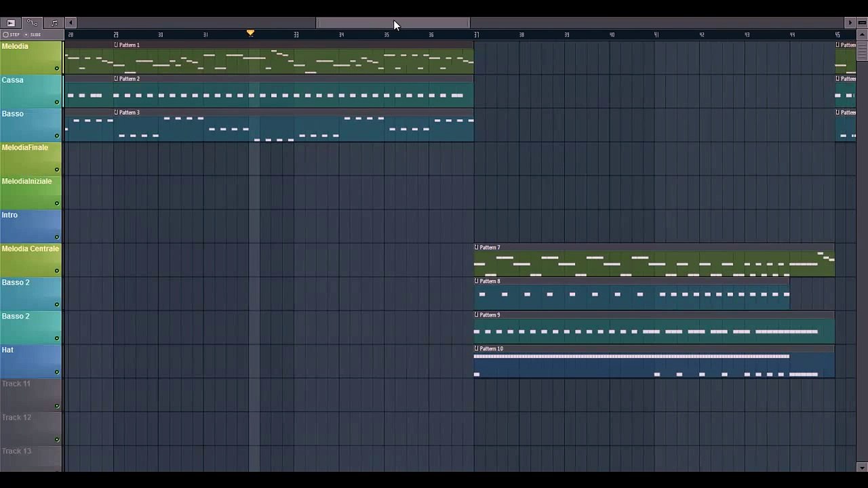Open Pattern 10 clip menu
The width and height of the screenshot is (868, 488).
(477, 349)
